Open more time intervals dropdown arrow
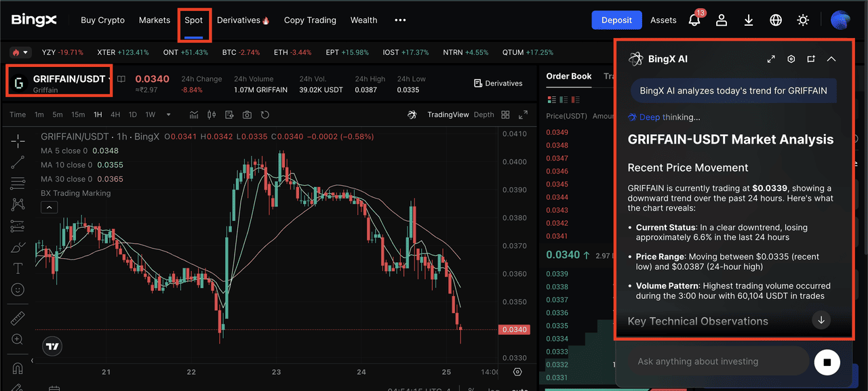Image resolution: width=868 pixels, height=391 pixels. [x=168, y=115]
